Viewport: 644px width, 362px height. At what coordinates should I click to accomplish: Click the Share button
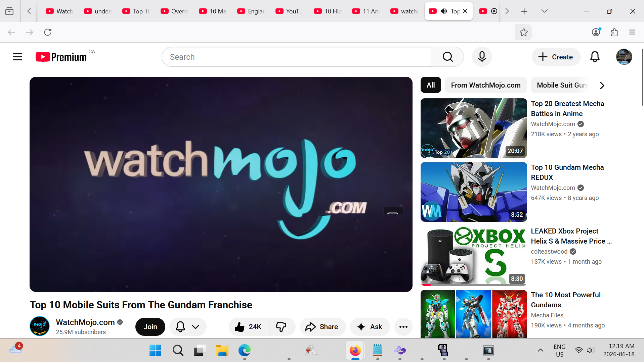coord(323,327)
